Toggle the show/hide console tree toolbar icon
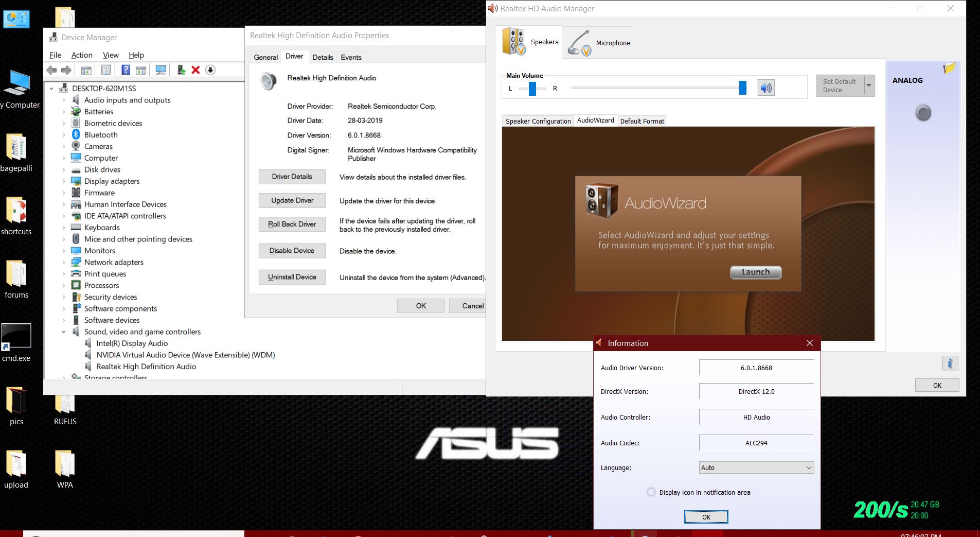980x537 pixels. [86, 70]
